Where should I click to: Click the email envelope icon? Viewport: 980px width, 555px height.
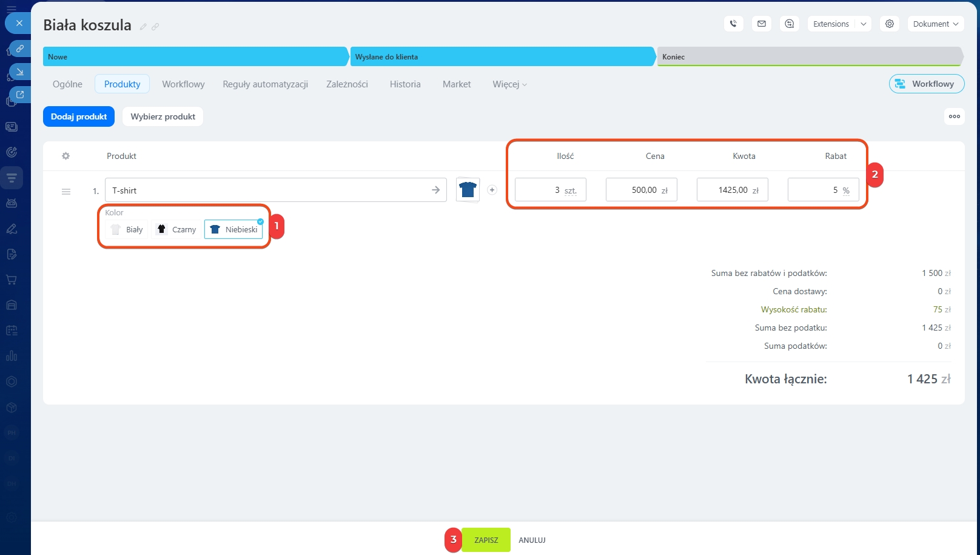pyautogui.click(x=762, y=24)
